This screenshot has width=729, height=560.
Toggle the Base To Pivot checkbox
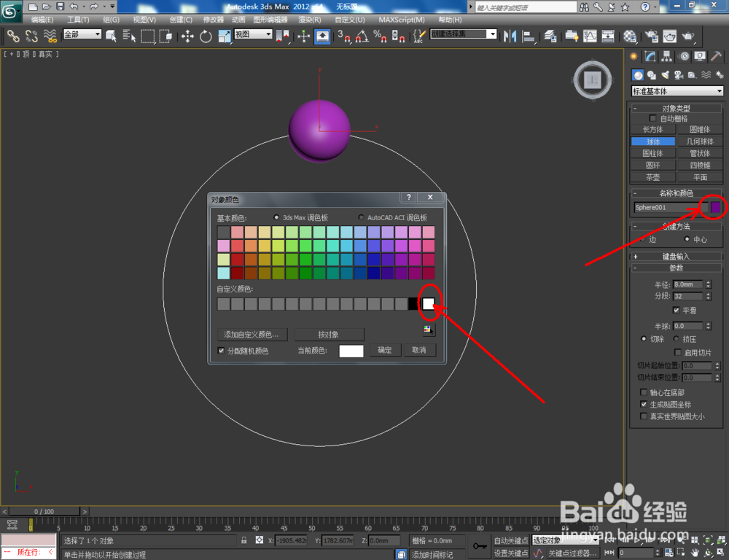[644, 392]
